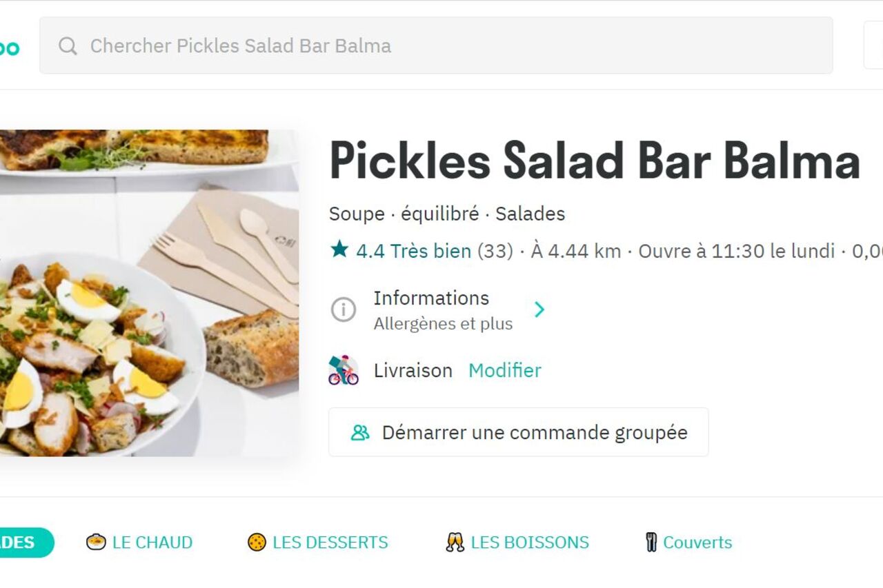Click the (33) review count
Image resolution: width=883 pixels, height=588 pixels.
click(495, 251)
